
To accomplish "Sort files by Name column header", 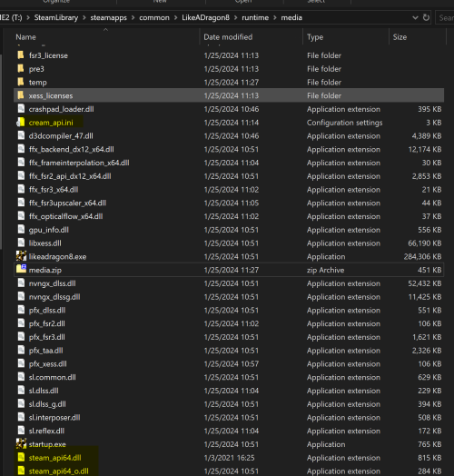I will coord(25,37).
